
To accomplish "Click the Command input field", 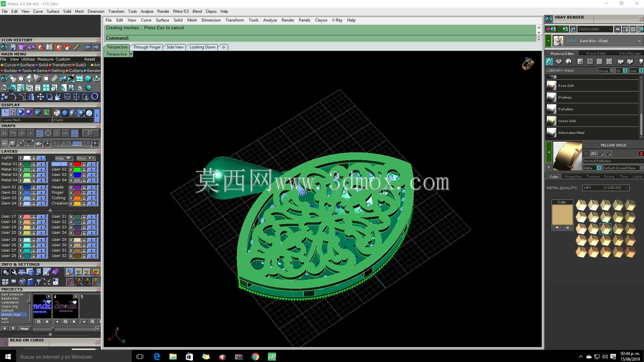I will pyautogui.click(x=320, y=38).
